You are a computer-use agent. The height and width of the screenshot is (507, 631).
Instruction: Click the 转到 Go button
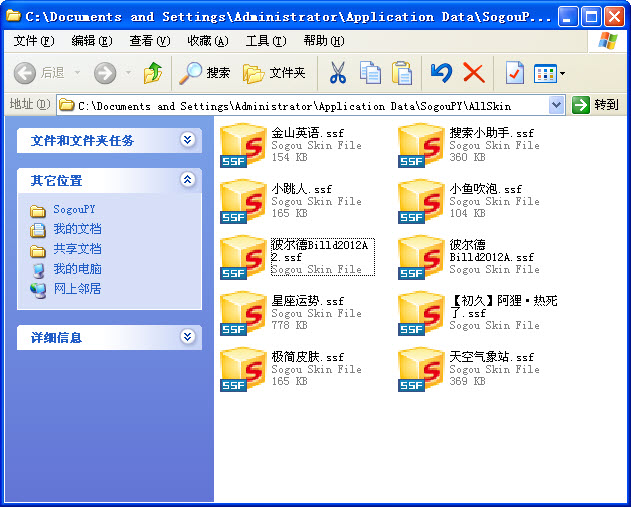pos(595,105)
